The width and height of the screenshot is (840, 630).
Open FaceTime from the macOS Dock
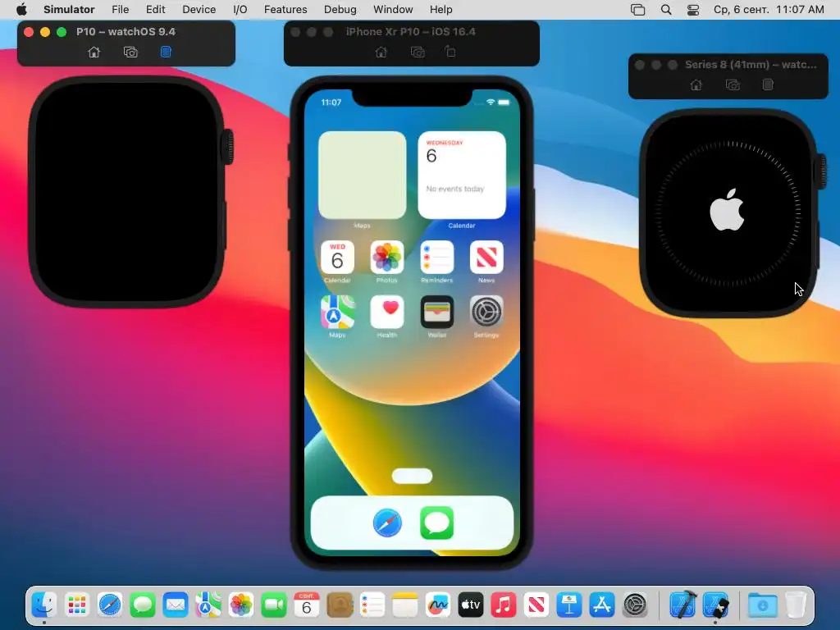(x=274, y=605)
